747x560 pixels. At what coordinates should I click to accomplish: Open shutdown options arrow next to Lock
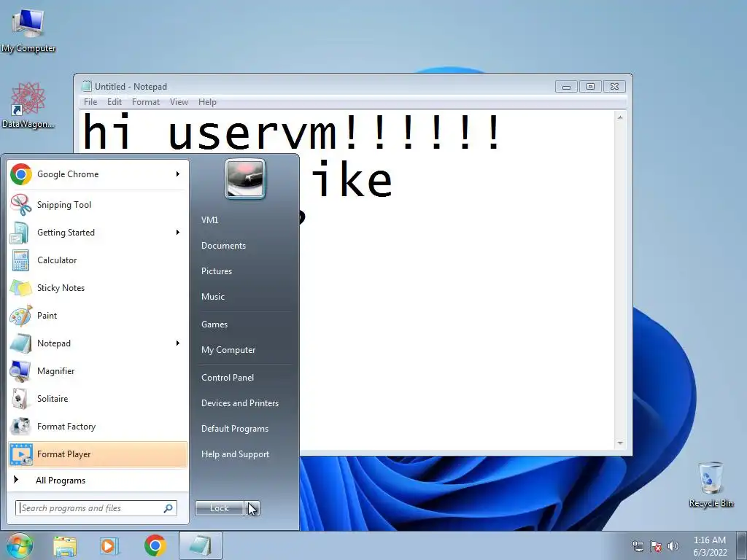(x=252, y=508)
